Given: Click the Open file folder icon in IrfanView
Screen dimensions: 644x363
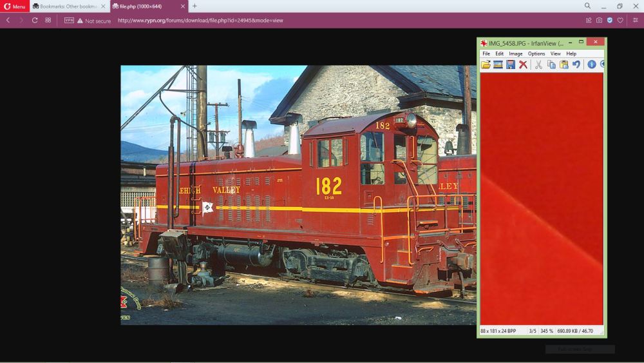Looking at the screenshot, I should (x=486, y=64).
